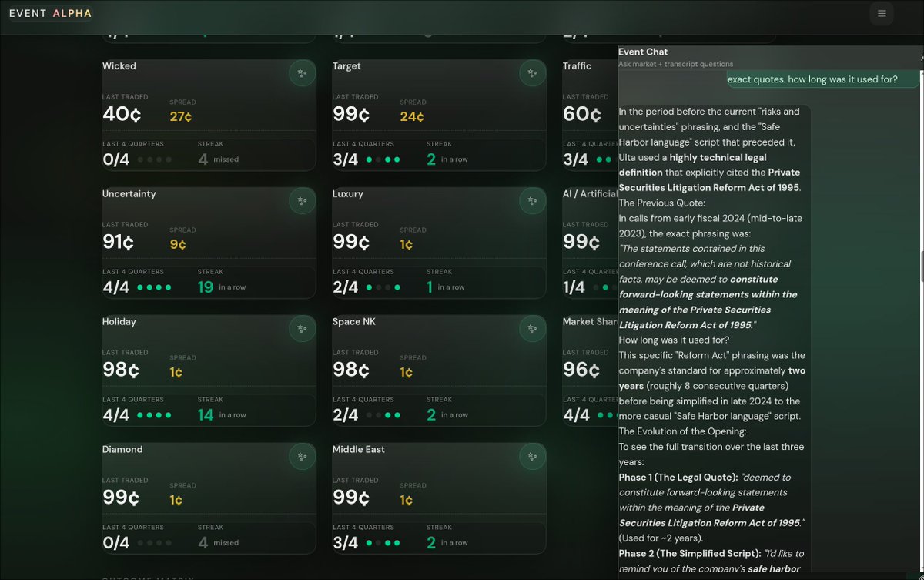
Task: Click the 0/4 quarters value on Wicked
Action: point(115,159)
